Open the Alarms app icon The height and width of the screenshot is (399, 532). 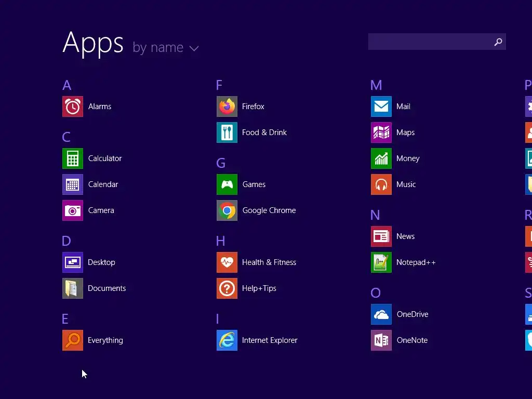click(x=73, y=107)
